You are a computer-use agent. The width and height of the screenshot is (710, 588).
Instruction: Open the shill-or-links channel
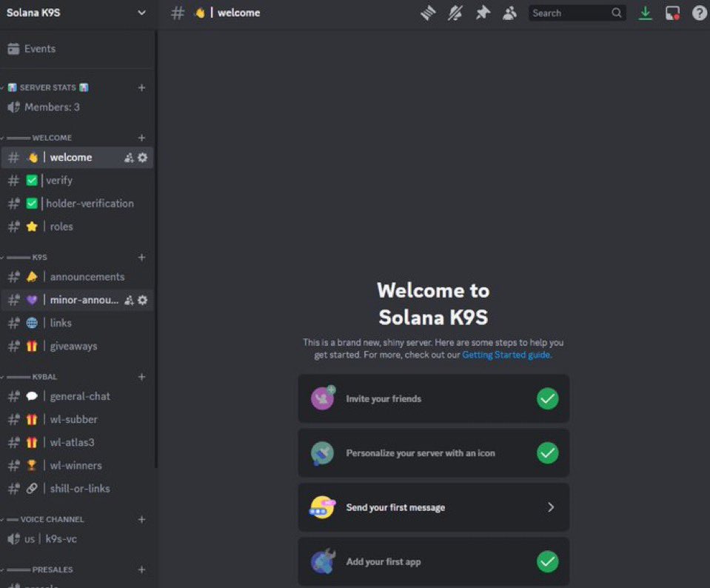(x=77, y=489)
